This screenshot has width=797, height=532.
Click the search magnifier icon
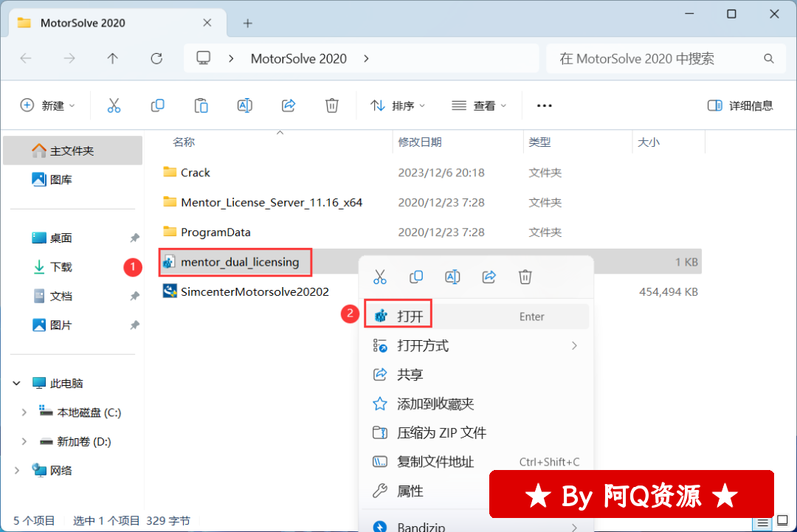click(768, 59)
